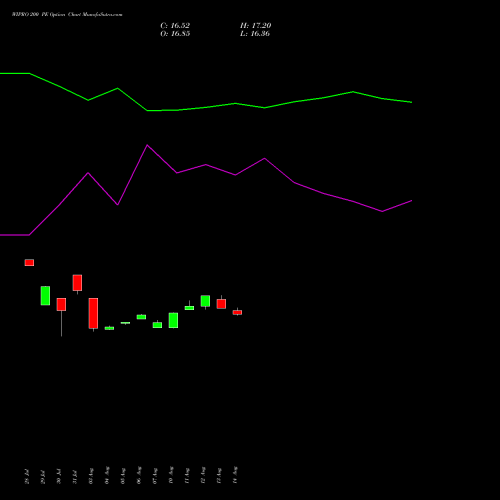This screenshot has height=500, width=500.
Task: Select the 29 Jul date label
Action: pos(43,476)
